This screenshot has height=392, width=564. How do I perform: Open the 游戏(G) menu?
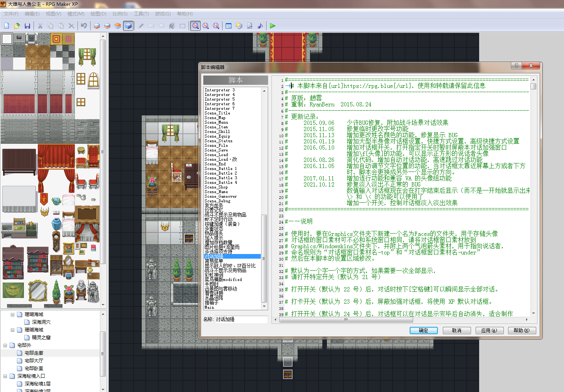tap(163, 14)
